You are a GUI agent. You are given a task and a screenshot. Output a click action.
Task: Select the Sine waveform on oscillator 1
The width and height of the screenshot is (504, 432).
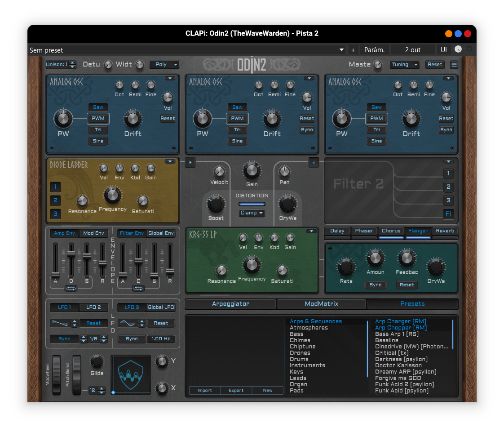98,141
